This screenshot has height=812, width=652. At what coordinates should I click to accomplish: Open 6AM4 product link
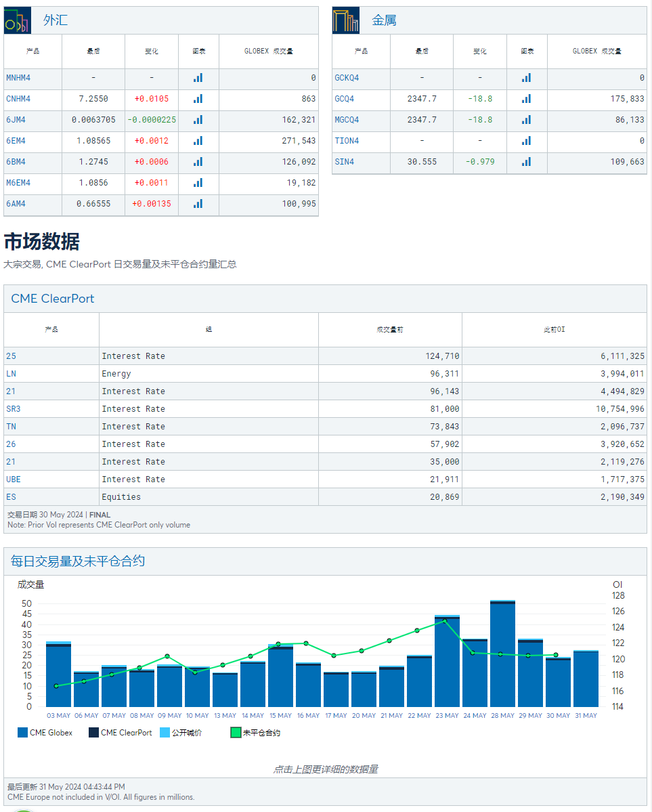click(x=16, y=204)
